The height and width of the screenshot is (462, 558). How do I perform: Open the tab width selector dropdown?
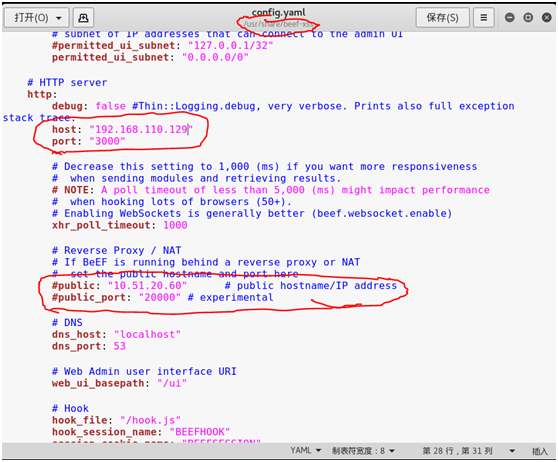(x=363, y=451)
